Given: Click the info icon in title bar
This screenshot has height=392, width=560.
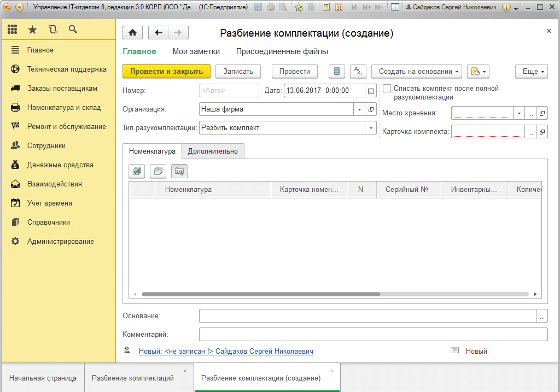Looking at the screenshot, I should click(x=506, y=7).
